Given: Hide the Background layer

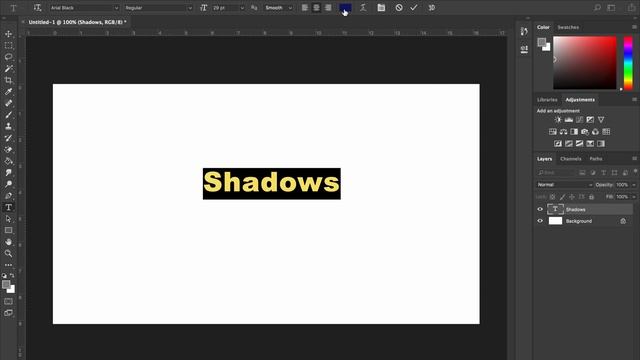Looking at the screenshot, I should [x=540, y=221].
